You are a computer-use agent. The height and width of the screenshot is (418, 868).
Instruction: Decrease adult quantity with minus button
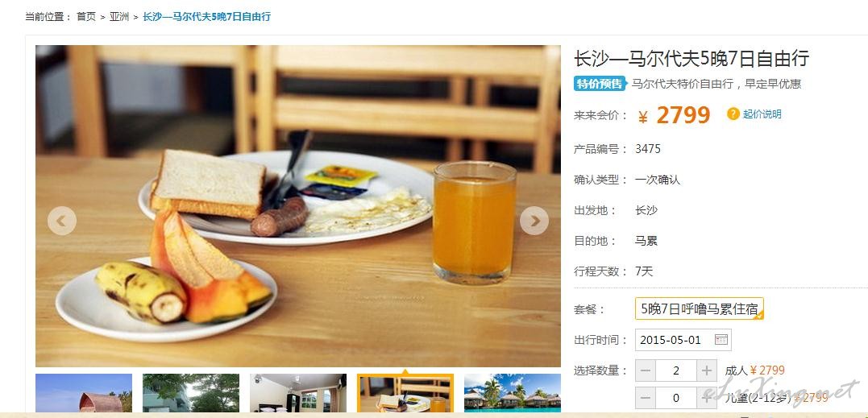[x=646, y=370]
